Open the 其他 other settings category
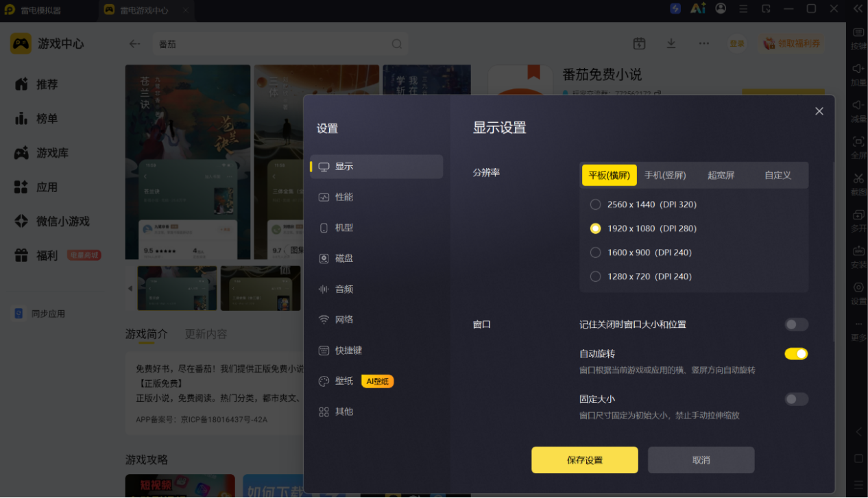This screenshot has width=868, height=498. 376,412
